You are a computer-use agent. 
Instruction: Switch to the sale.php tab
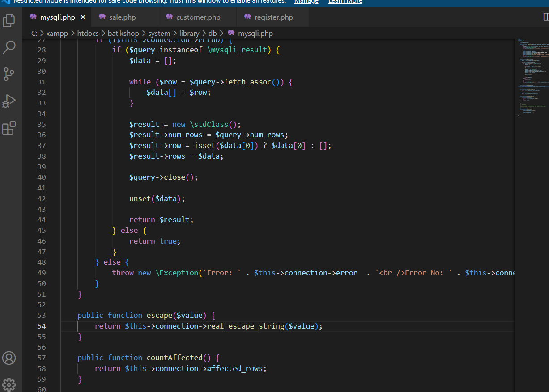tap(124, 17)
